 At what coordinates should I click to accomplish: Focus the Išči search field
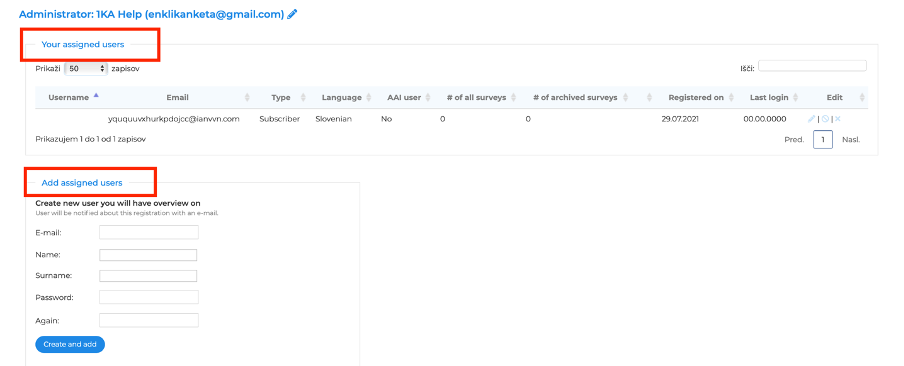pos(812,66)
